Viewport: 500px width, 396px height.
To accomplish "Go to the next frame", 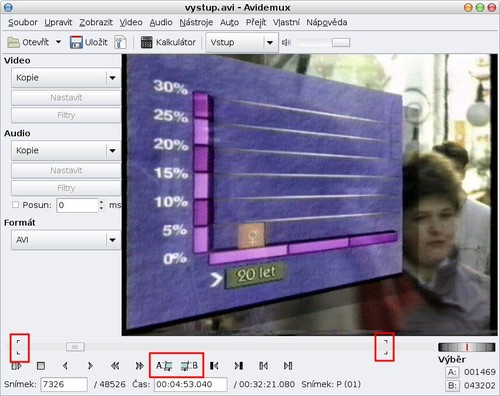I will 90,366.
